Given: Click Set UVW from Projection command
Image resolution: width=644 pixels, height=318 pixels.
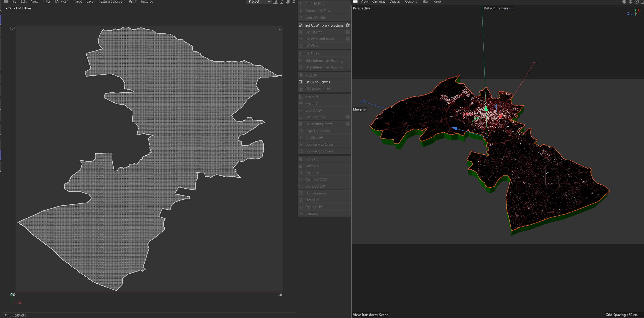Looking at the screenshot, I should 324,25.
